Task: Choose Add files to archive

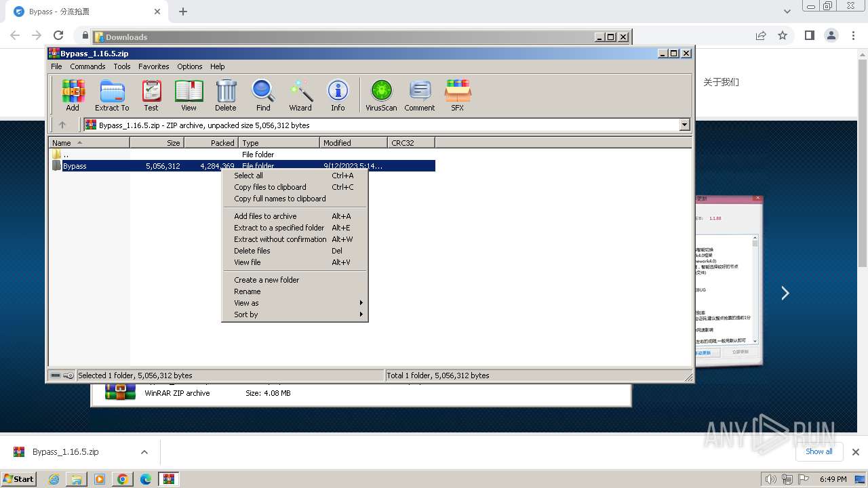Action: [295, 216]
